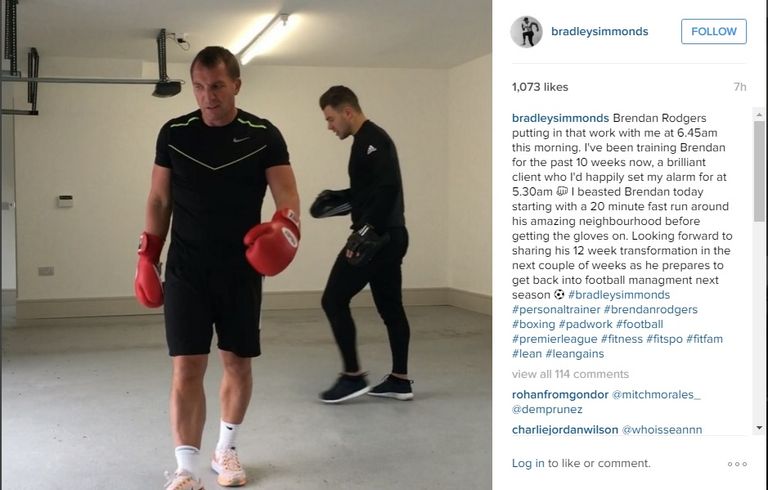Click the 7h post timestamp
Image resolution: width=768 pixels, height=490 pixels.
tap(740, 87)
